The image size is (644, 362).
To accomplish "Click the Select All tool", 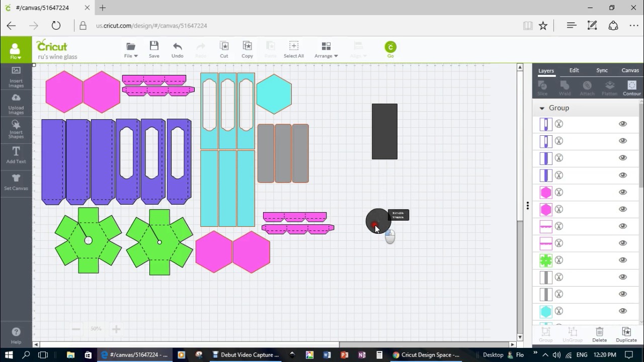I will 294,50.
